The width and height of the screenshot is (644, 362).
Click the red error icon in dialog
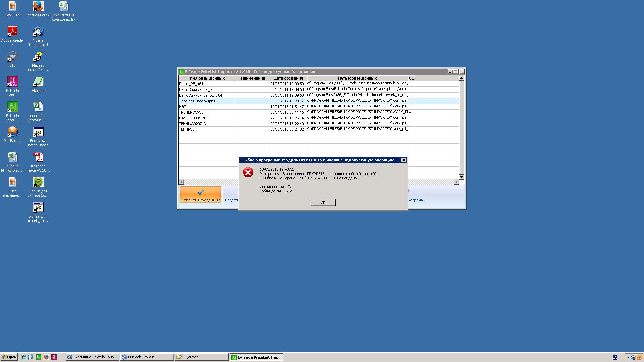click(248, 172)
